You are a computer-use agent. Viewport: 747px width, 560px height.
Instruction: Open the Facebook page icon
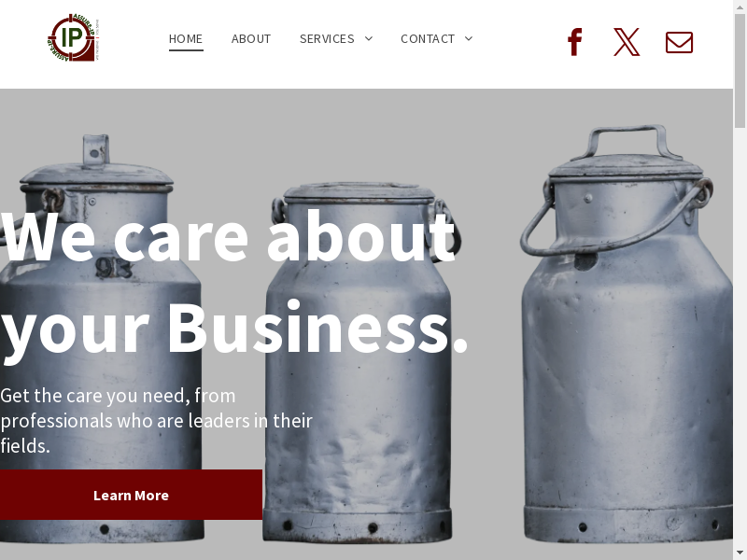[x=575, y=42]
